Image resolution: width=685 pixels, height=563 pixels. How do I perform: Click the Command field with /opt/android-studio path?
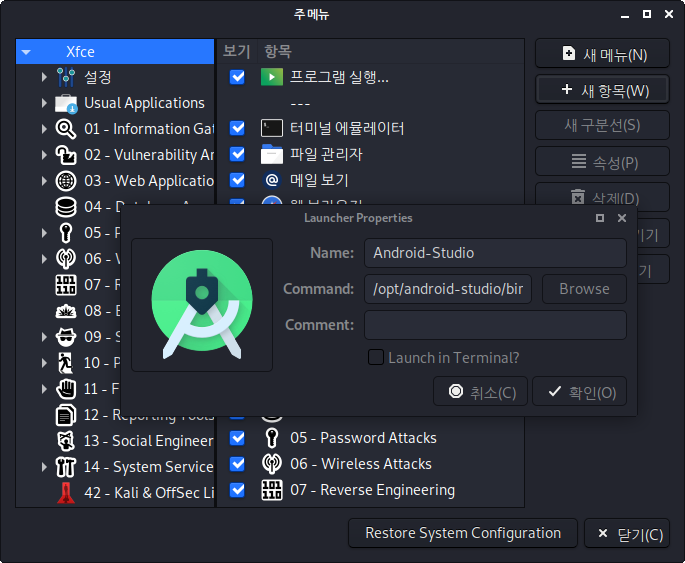(x=448, y=289)
